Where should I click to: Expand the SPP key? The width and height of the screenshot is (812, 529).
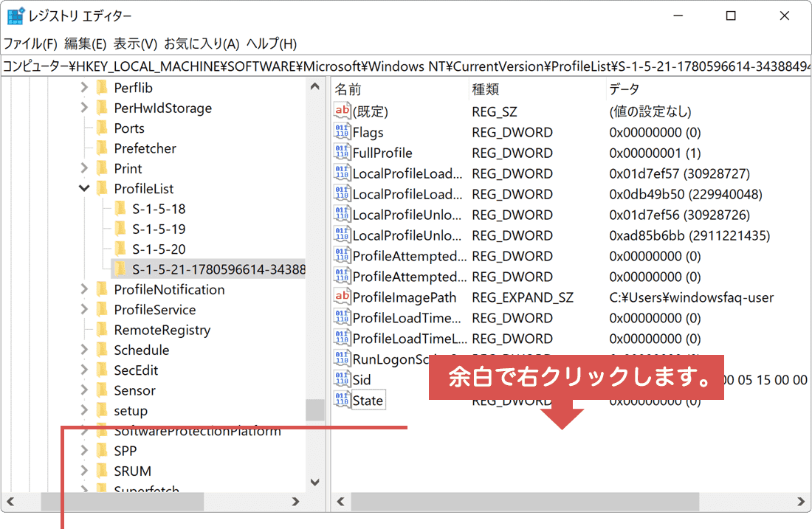click(x=84, y=451)
